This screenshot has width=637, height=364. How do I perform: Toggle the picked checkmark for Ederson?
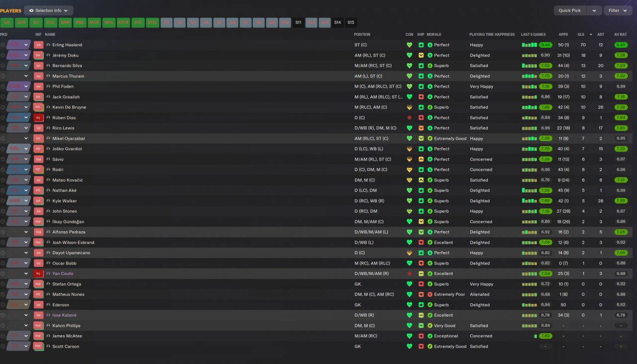pos(3,305)
